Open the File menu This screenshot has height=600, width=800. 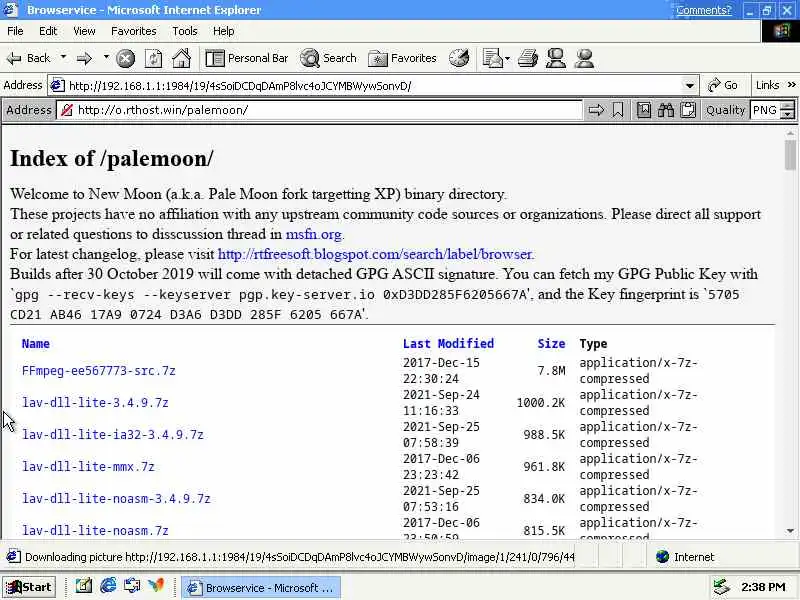[x=15, y=31]
